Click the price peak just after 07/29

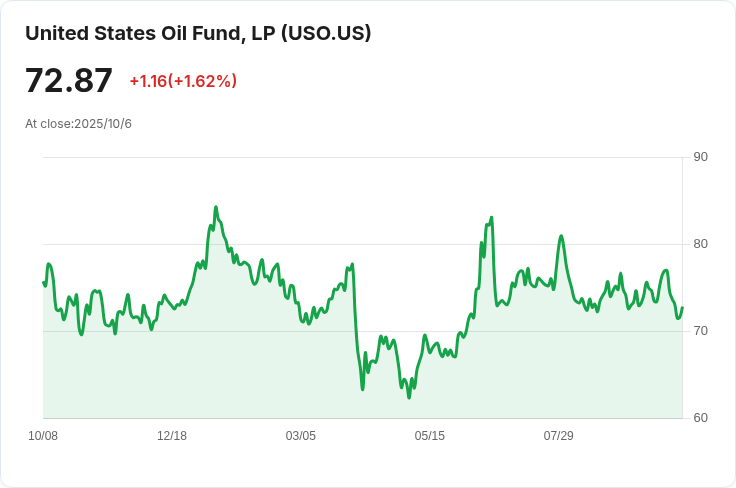tap(561, 236)
